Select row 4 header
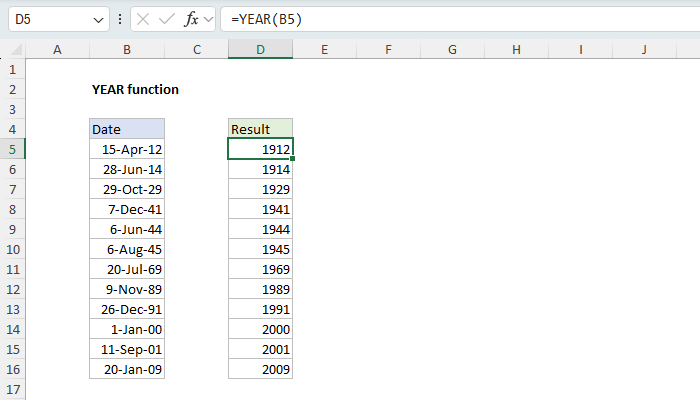Image resolution: width=700 pixels, height=400 pixels. (12, 129)
